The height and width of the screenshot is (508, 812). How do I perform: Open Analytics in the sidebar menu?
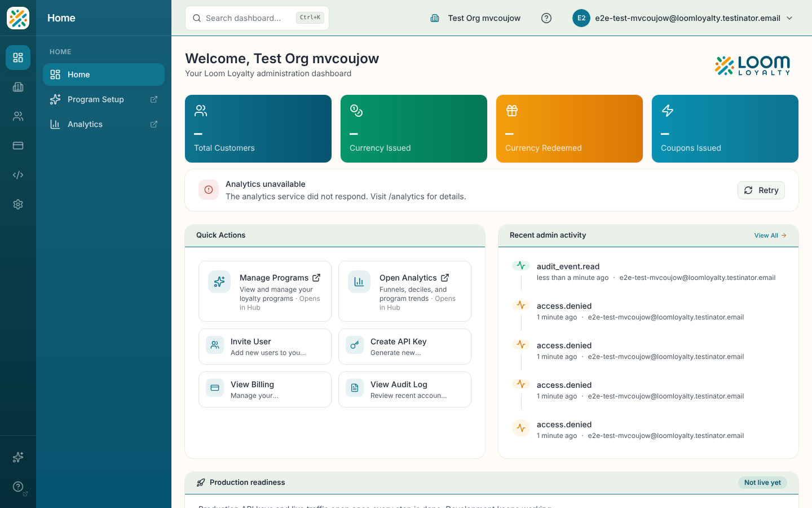coord(104,124)
